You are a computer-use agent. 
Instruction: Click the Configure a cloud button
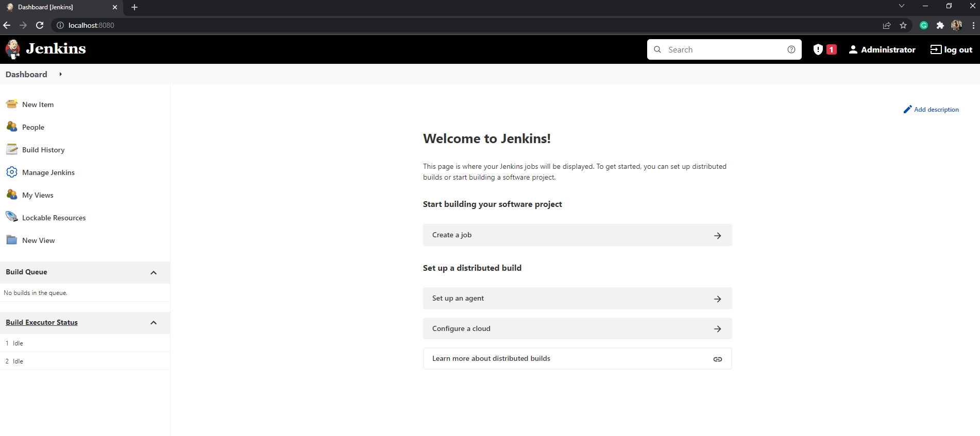[x=578, y=328]
